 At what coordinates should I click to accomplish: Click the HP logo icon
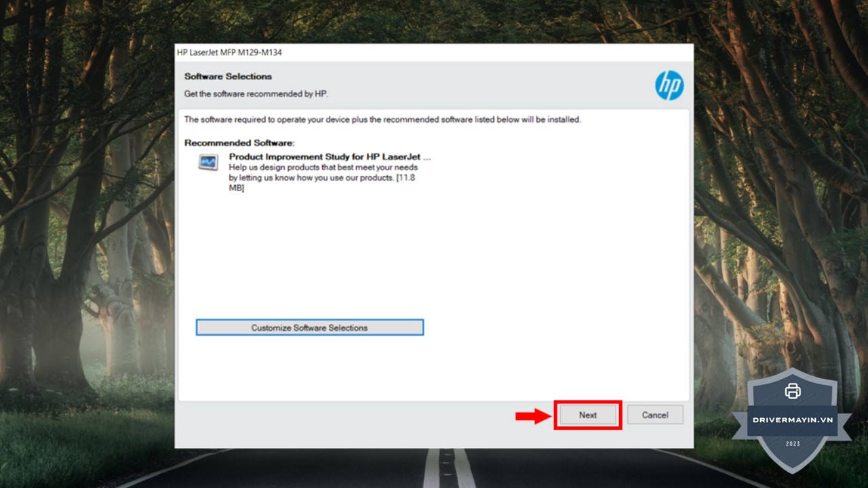669,86
